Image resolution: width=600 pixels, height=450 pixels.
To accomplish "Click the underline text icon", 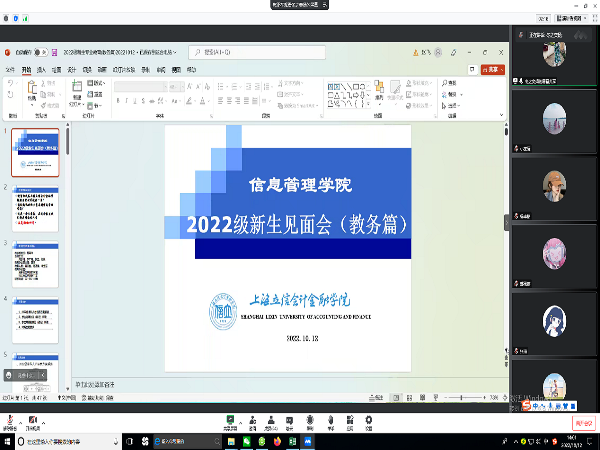I will pyautogui.click(x=135, y=101).
